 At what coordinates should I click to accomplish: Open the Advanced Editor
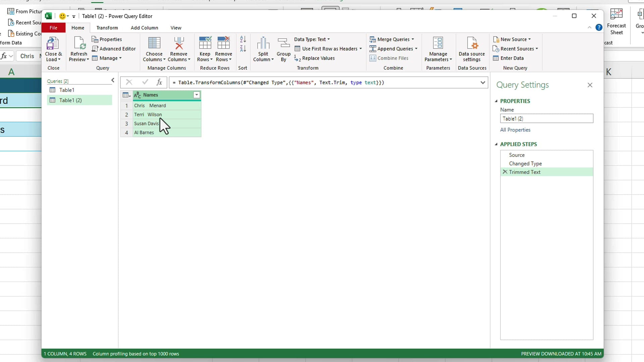point(114,49)
